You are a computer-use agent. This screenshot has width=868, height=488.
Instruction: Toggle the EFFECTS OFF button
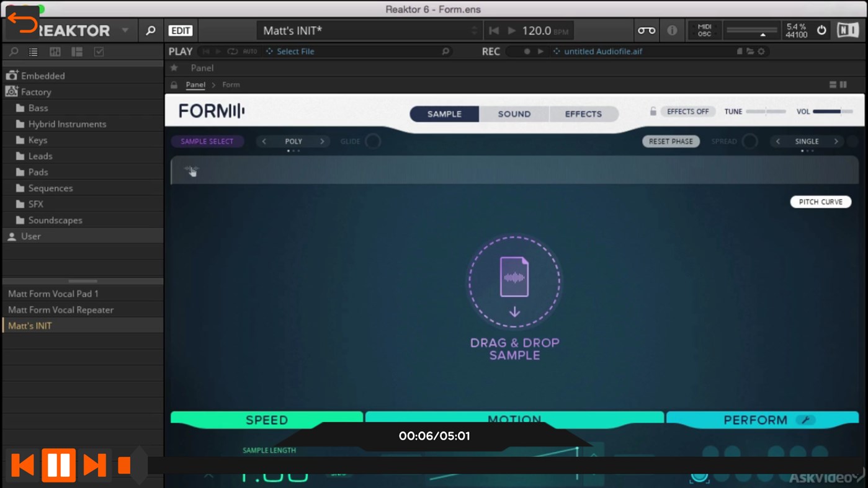click(x=687, y=112)
